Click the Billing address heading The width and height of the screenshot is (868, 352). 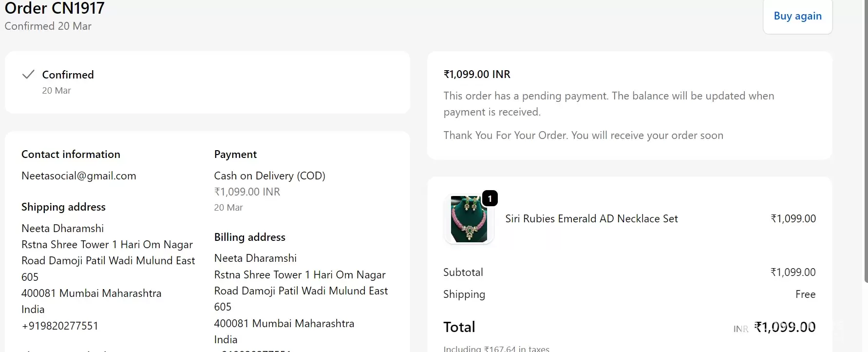pyautogui.click(x=250, y=237)
